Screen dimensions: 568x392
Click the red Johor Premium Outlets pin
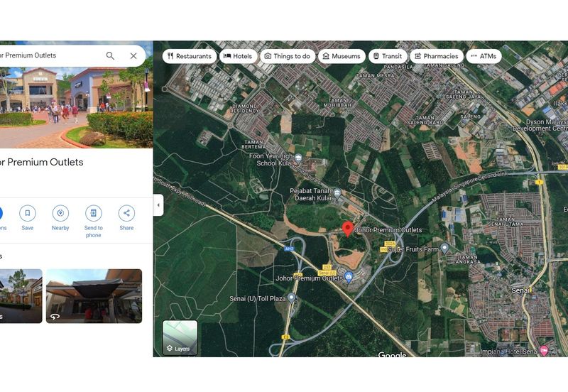[348, 229]
